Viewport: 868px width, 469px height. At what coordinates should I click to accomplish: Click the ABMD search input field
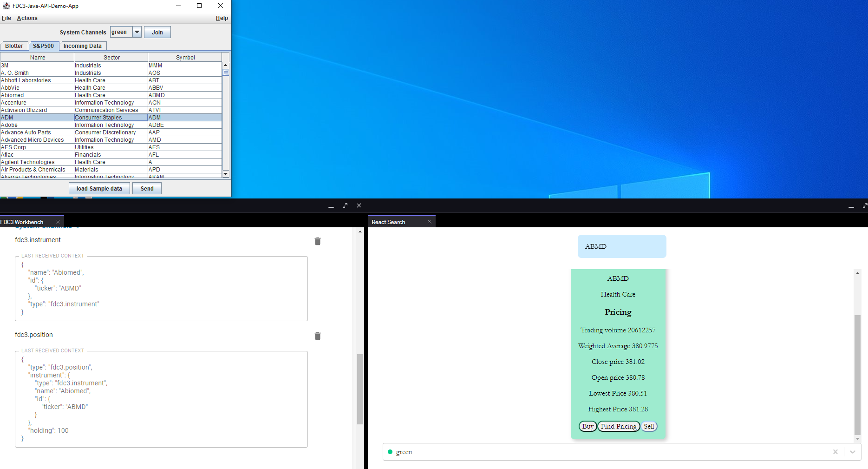[x=622, y=246]
